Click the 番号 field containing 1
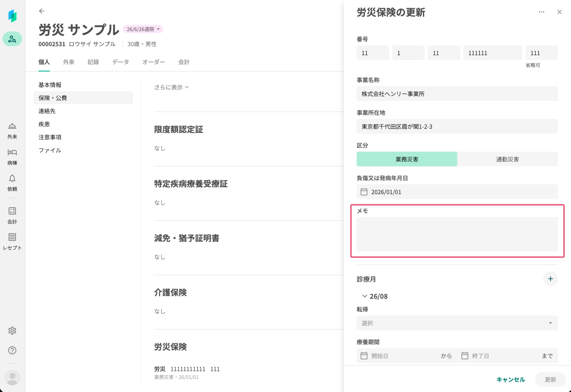 coord(408,53)
